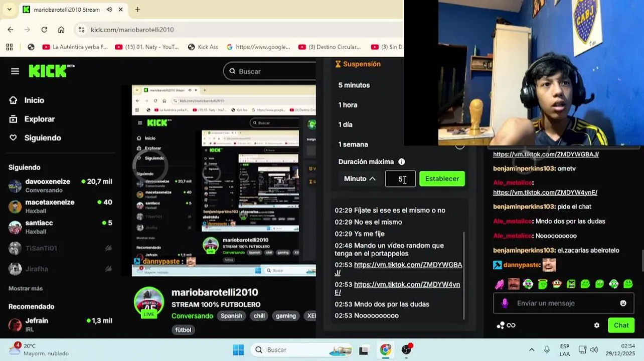Click the Duración máxima info icon
Image resolution: width=644 pixels, height=361 pixels.
point(401,162)
